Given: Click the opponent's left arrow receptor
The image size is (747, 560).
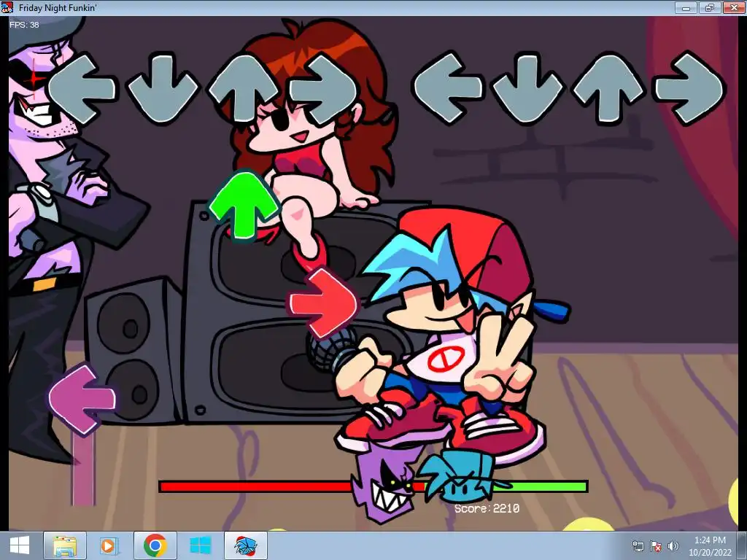Looking at the screenshot, I should [x=82, y=89].
